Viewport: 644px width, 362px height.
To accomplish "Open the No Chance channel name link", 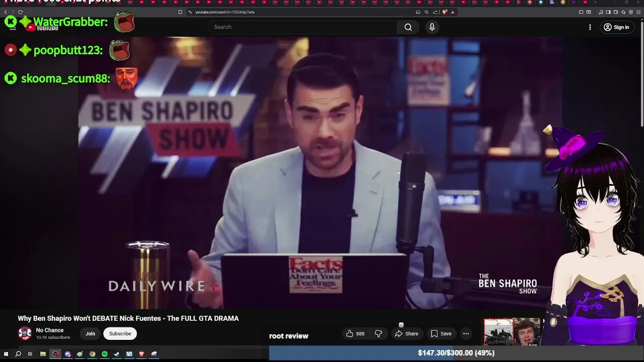I will pos(49,330).
